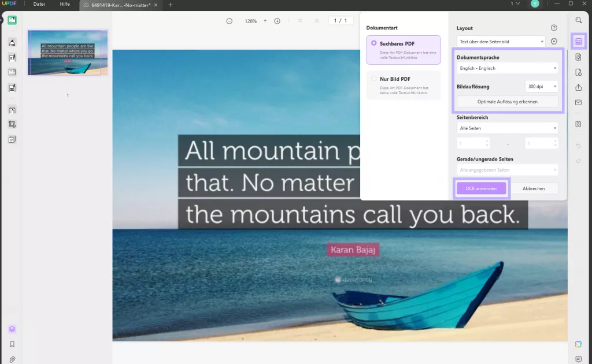Image resolution: width=592 pixels, height=364 pixels.
Task: Open the comments panel icon bottom right
Action: pyautogui.click(x=578, y=359)
